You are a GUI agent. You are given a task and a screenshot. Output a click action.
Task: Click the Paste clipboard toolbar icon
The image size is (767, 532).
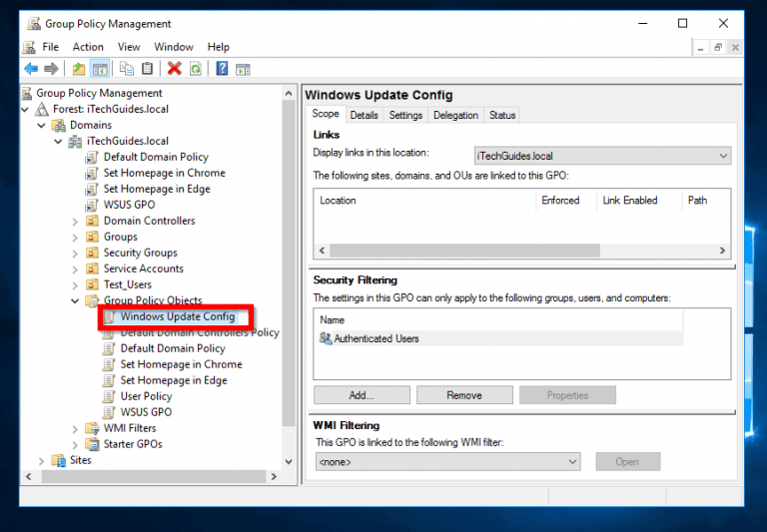[147, 69]
